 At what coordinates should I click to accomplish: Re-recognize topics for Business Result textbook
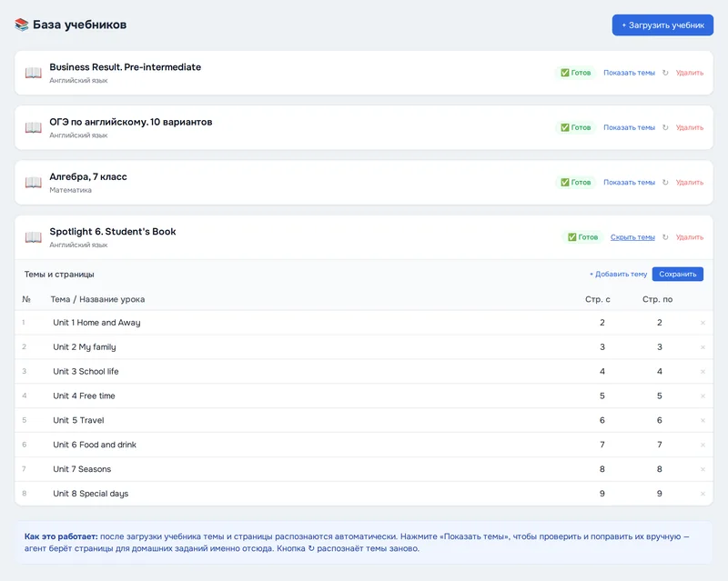[x=665, y=73]
